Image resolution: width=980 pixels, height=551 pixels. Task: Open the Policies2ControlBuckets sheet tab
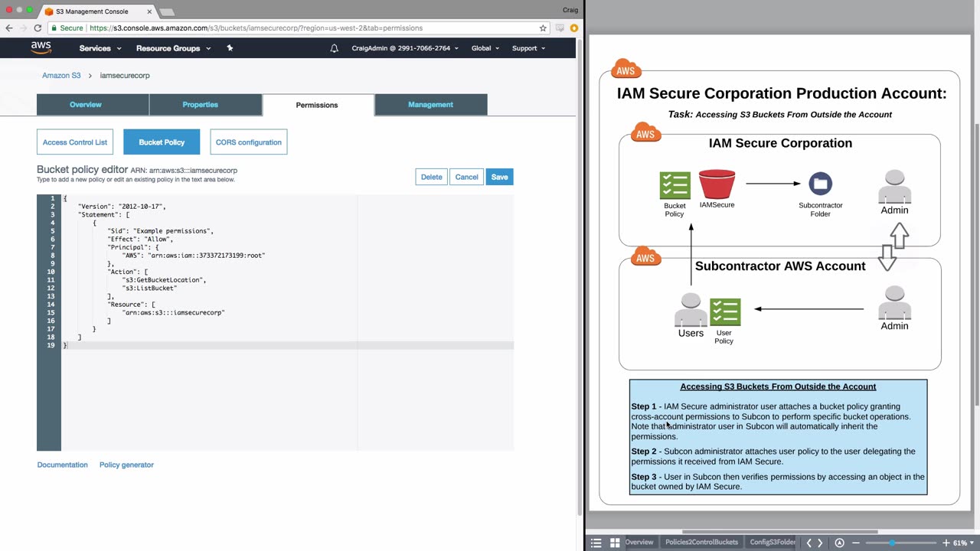(x=701, y=543)
